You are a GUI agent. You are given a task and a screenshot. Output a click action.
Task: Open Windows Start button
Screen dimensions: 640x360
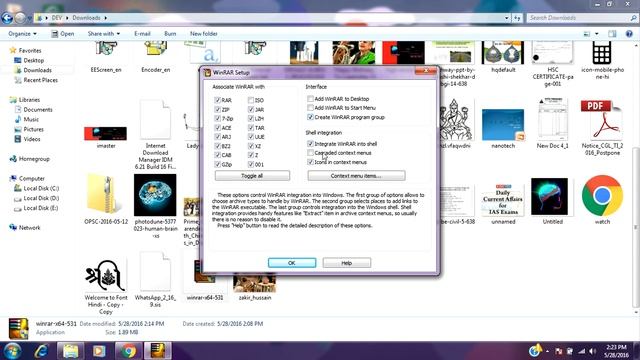point(12,351)
